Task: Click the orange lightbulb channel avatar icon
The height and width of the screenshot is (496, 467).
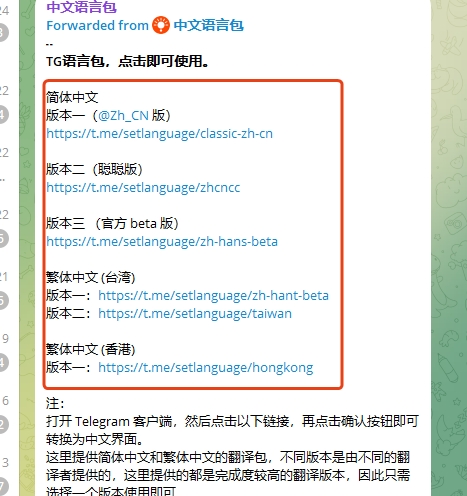Action: coord(161,25)
